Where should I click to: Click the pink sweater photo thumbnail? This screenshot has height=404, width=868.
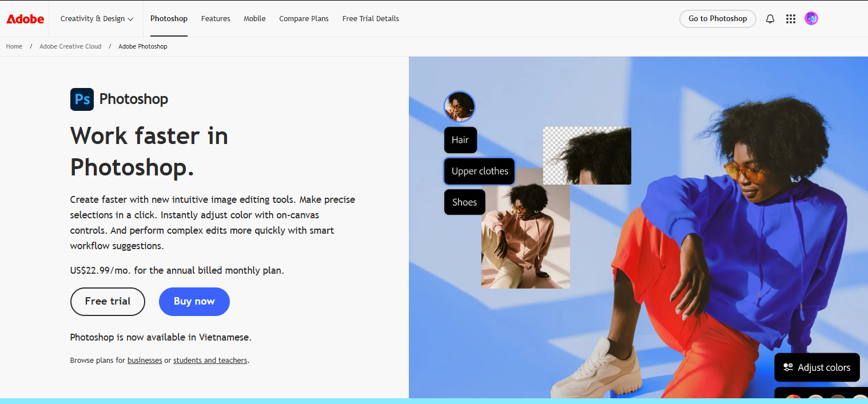(x=526, y=237)
